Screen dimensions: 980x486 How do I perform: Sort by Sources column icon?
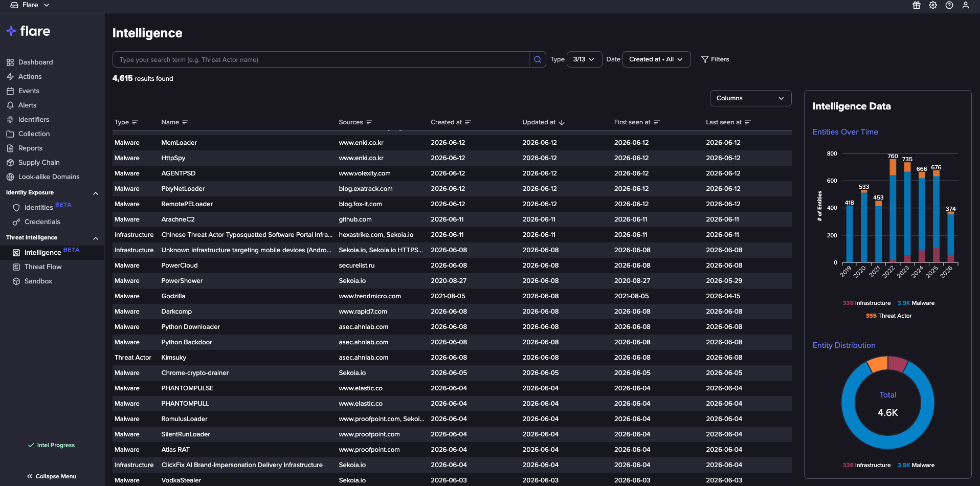[369, 122]
